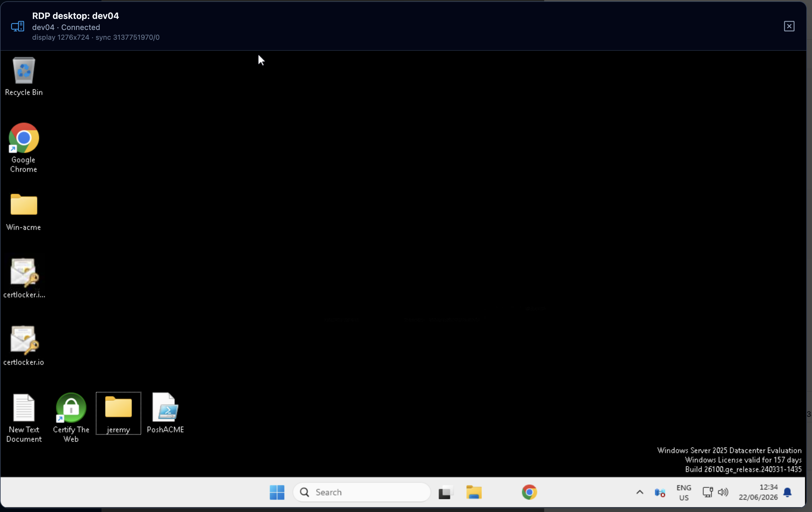Expand the hidden system tray icons
Viewport: 812px width, 512px height.
point(640,492)
